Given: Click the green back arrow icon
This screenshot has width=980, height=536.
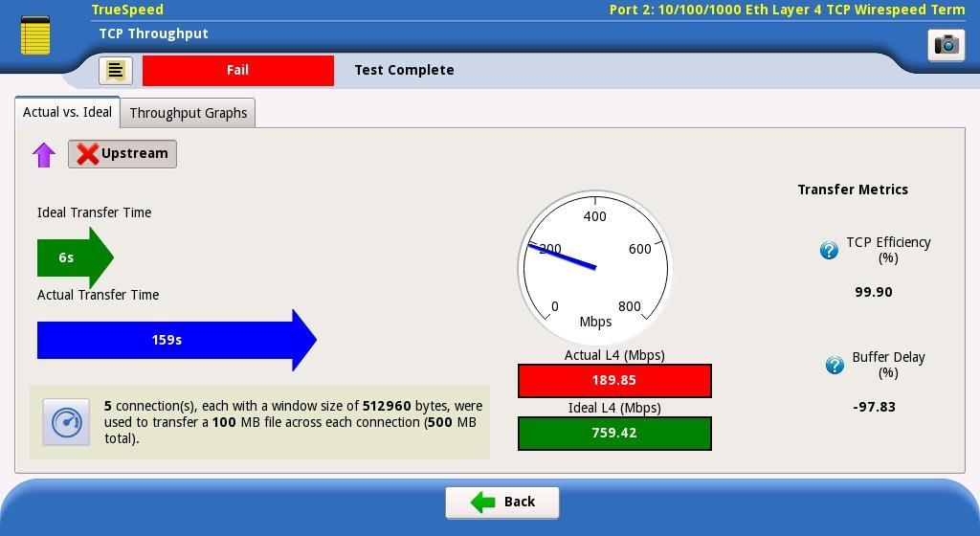Looking at the screenshot, I should click(482, 502).
